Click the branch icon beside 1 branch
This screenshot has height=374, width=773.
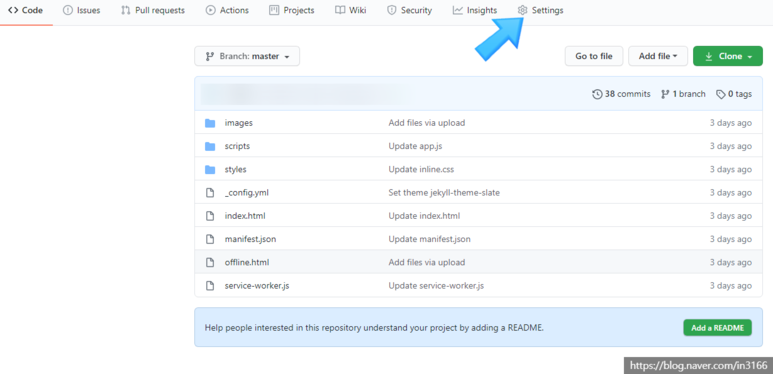665,94
